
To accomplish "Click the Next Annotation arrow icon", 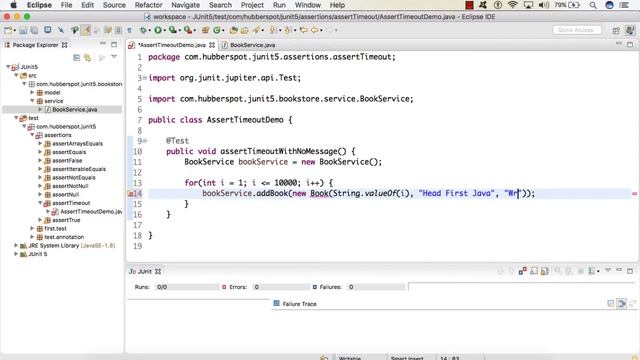I will click(x=273, y=30).
